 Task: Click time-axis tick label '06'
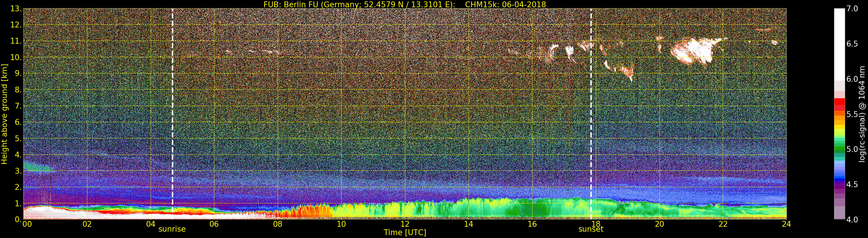point(214,224)
